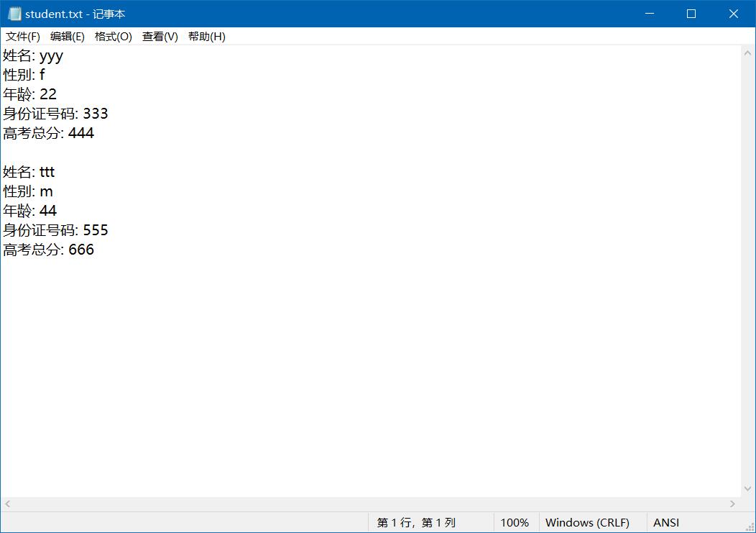The image size is (756, 533).
Task: Click the line '姓名: yyy'
Action: 33,56
